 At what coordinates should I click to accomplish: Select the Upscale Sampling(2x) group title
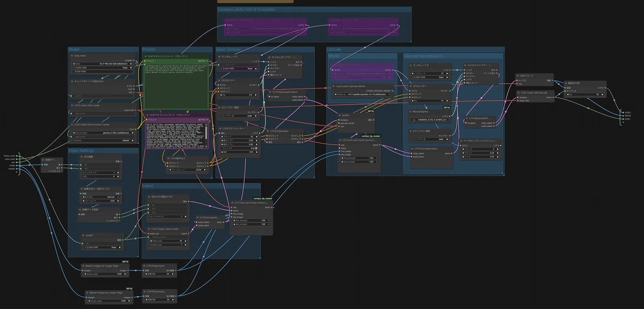click(x=423, y=56)
